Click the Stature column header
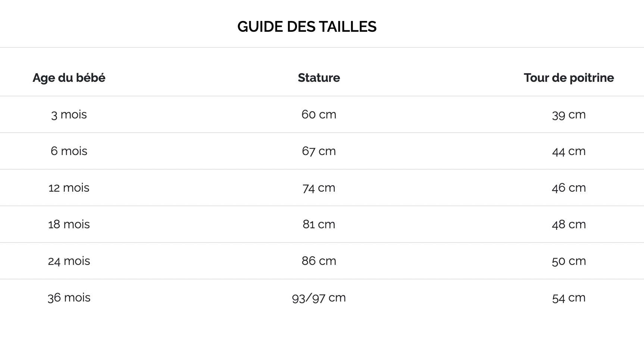Viewport: 644px width, 337px height. tap(319, 78)
